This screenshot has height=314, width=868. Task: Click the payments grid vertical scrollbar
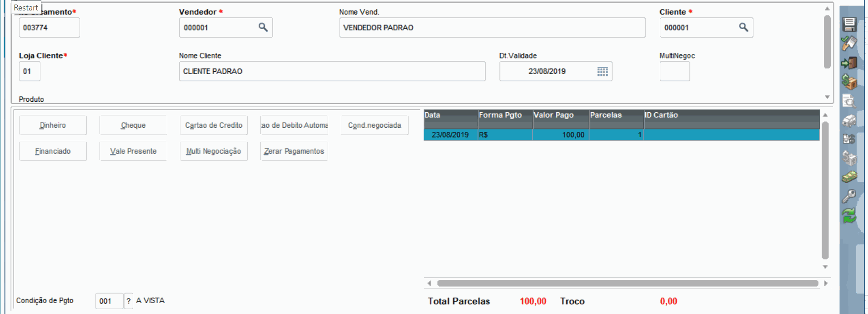[x=825, y=190]
